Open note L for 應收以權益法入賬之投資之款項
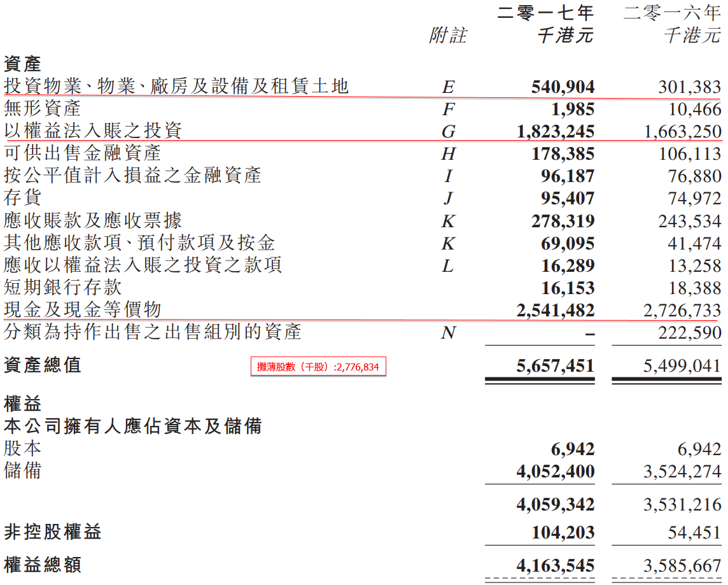The width and height of the screenshot is (728, 585). pos(449,265)
